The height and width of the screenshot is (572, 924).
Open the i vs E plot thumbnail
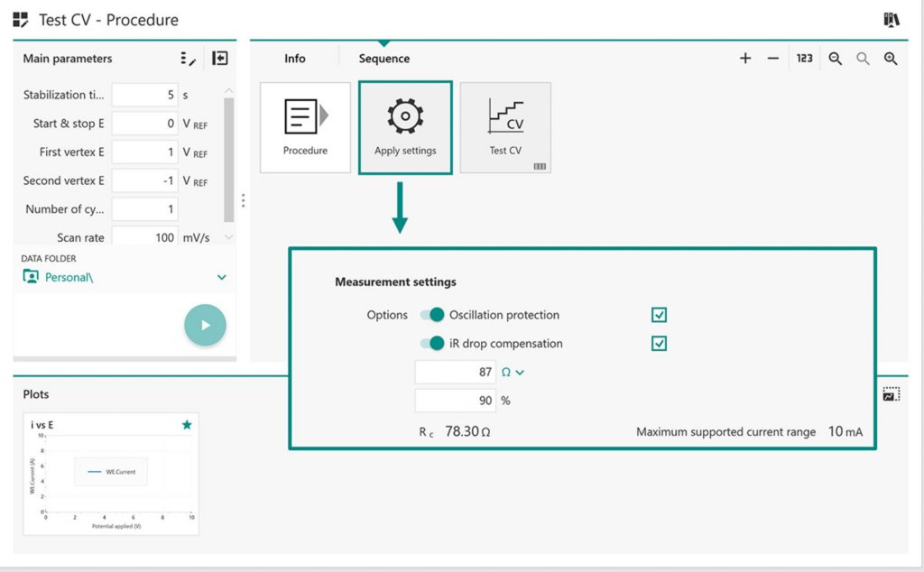111,474
